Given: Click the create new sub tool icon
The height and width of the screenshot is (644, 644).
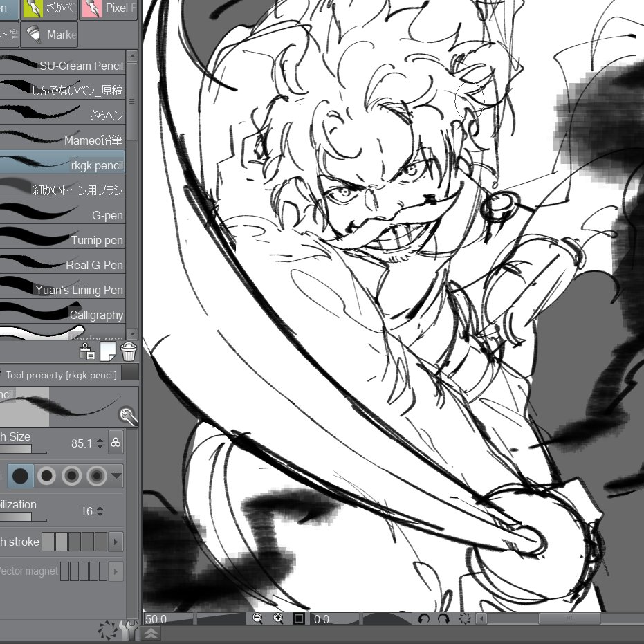Looking at the screenshot, I should click(108, 352).
